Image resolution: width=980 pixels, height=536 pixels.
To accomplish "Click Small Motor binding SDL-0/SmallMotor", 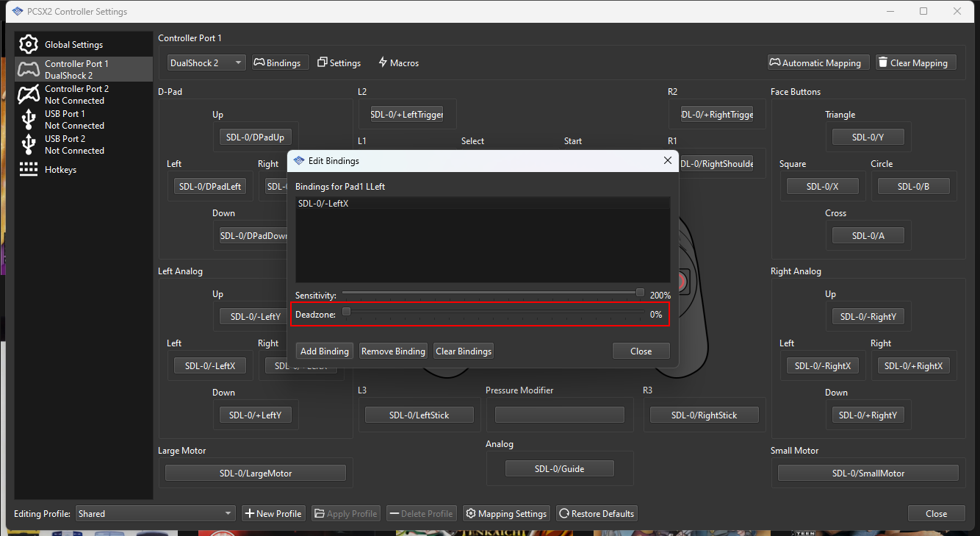I will click(868, 473).
